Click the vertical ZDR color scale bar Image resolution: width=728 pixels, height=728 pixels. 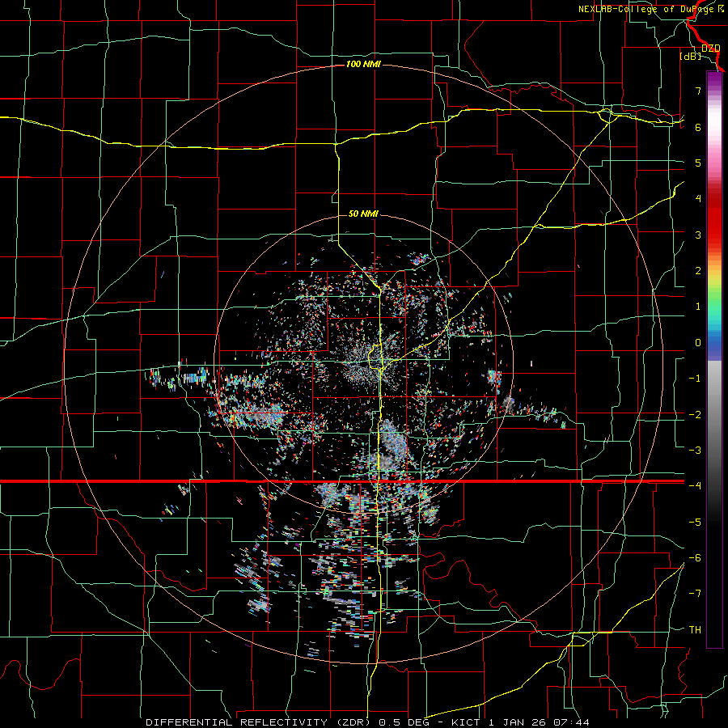(x=714, y=359)
